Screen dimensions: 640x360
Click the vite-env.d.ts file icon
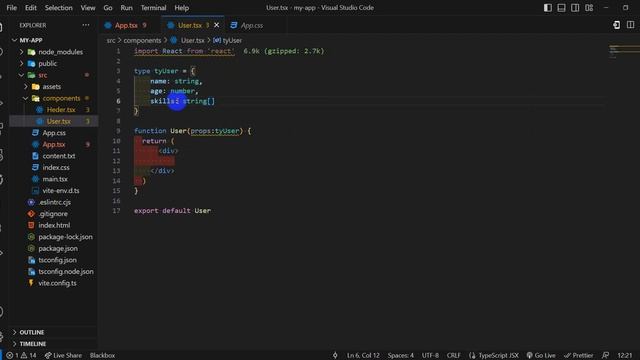36,191
